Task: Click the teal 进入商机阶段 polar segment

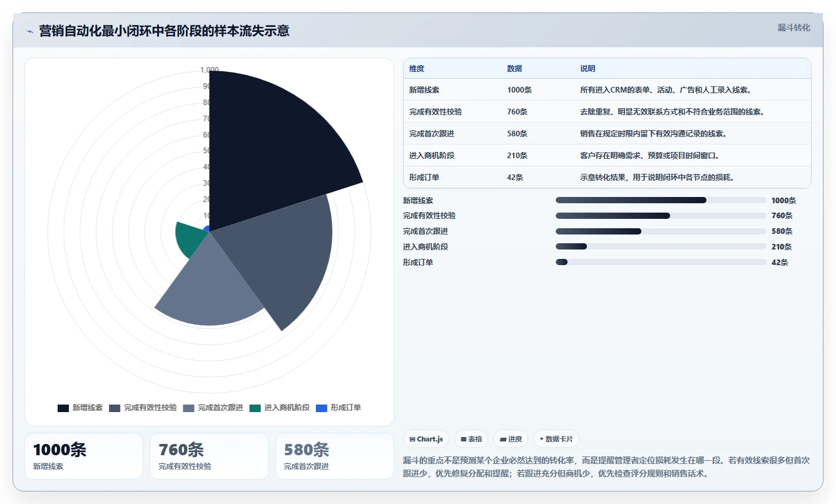Action: point(190,239)
